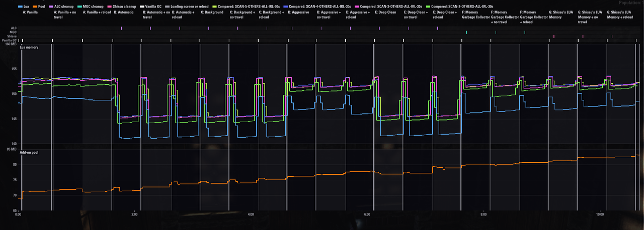Click 'F: Memory Garbage Collector + reload' label
Screen dimensions: 644x230
[x=534, y=17]
